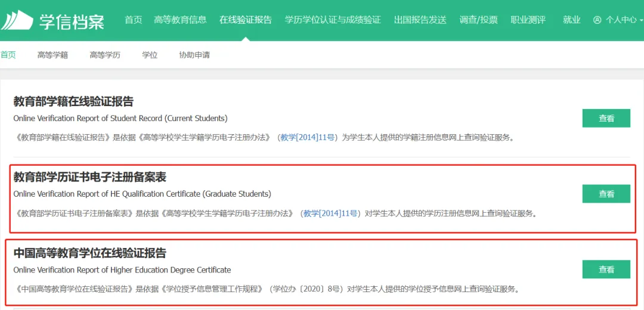Open 学历学位认证与成绩验证 page
Viewport: 644px width, 310px height.
click(x=333, y=20)
